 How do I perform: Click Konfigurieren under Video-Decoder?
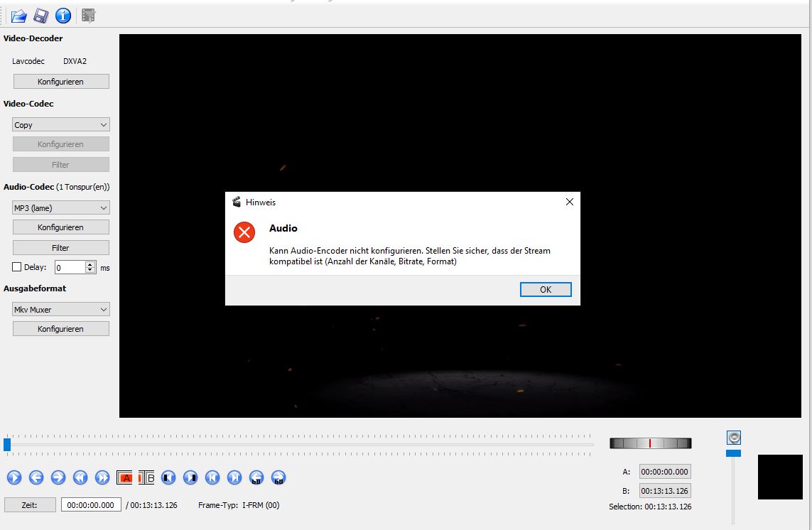[61, 82]
